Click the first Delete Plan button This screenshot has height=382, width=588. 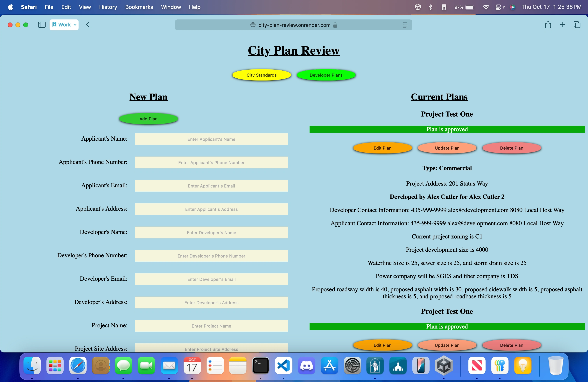point(511,148)
